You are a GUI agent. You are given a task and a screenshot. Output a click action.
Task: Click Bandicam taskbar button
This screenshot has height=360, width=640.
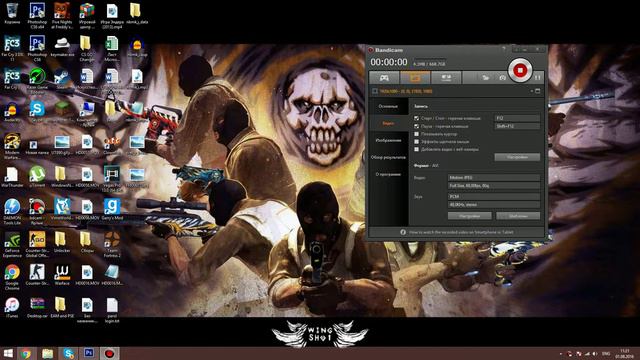point(109,353)
